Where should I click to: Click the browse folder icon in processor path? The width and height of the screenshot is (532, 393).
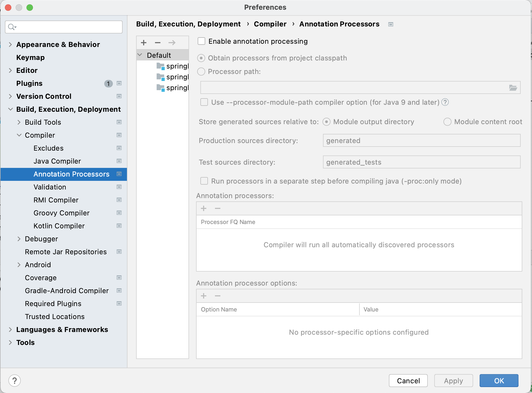[513, 88]
